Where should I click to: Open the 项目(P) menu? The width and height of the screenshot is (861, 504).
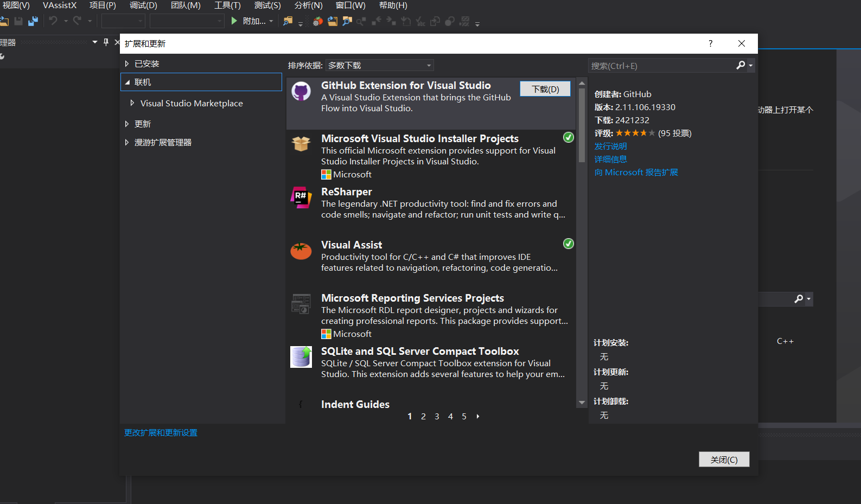pos(103,5)
